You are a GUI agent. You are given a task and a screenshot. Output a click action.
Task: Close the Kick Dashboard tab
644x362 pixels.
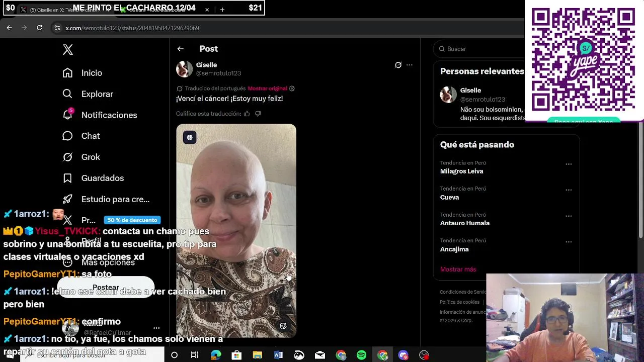click(x=207, y=10)
